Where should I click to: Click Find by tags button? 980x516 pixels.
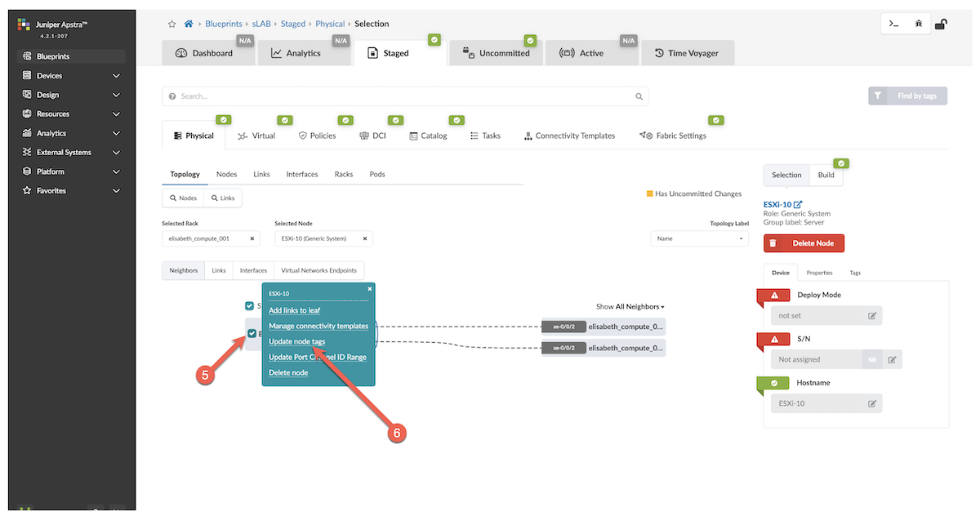point(908,96)
